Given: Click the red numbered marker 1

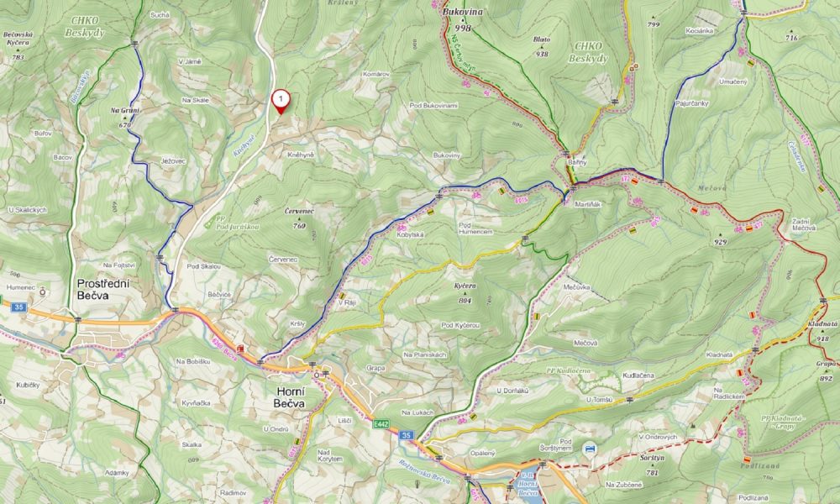Looking at the screenshot, I should click(x=281, y=102).
